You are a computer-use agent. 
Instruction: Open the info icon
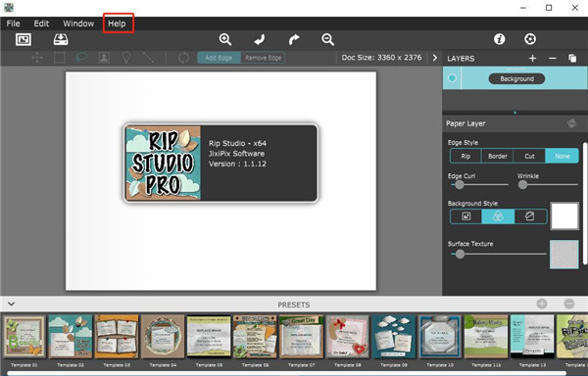(499, 39)
